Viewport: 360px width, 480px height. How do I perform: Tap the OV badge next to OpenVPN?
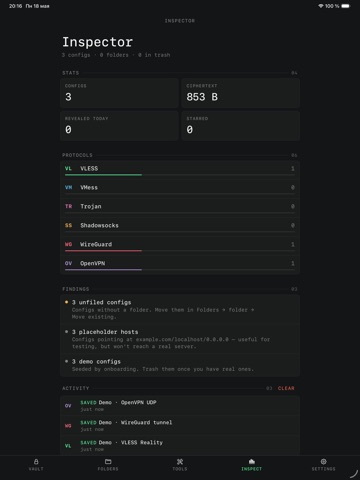click(x=68, y=264)
